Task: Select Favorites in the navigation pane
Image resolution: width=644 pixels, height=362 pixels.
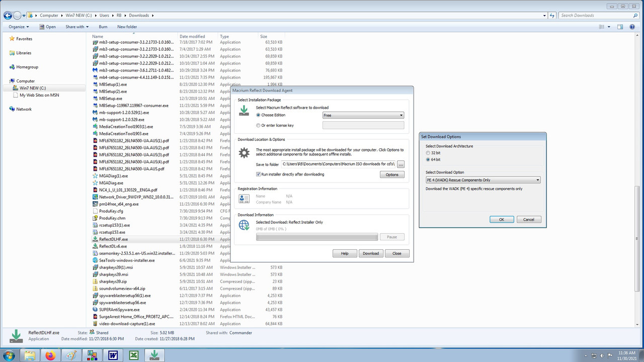Action: pyautogui.click(x=24, y=39)
